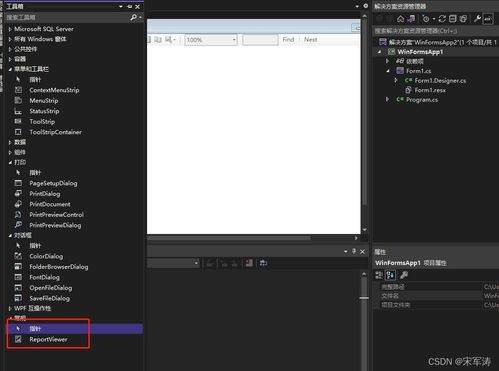Click ReportViewer find text field
The image size is (499, 371).
pyautogui.click(x=260, y=40)
